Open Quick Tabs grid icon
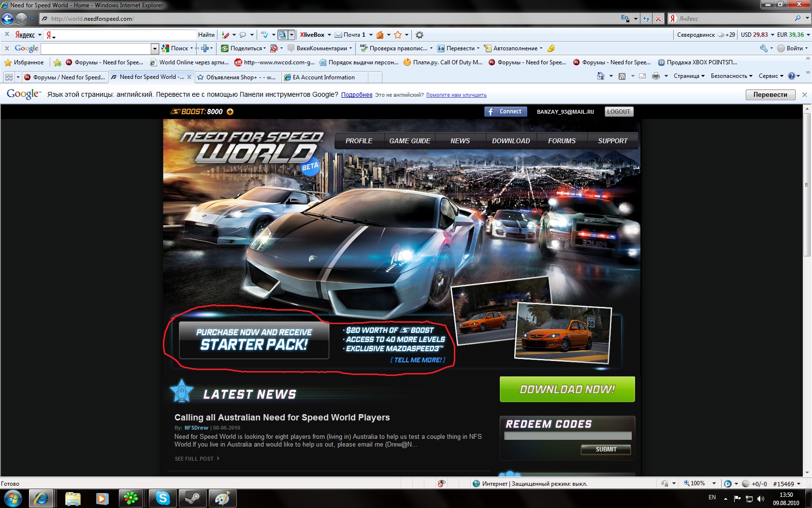812x508 pixels. point(9,77)
